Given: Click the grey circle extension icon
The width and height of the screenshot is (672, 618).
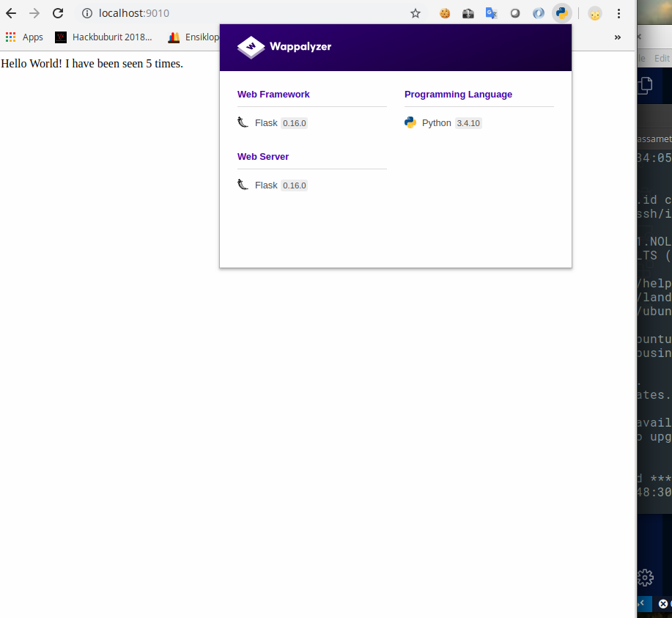Looking at the screenshot, I should pos(515,13).
